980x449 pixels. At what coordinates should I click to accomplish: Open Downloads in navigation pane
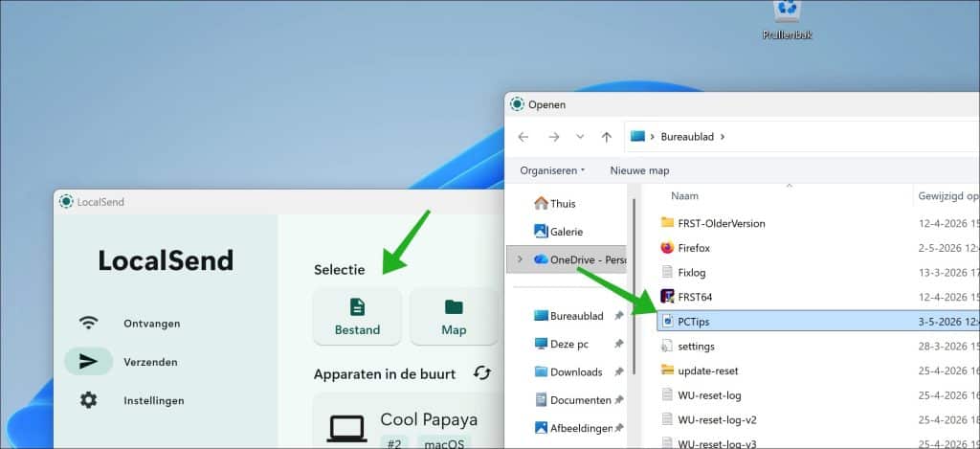pyautogui.click(x=568, y=372)
